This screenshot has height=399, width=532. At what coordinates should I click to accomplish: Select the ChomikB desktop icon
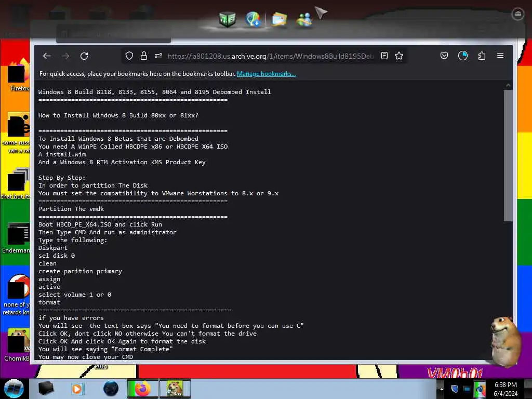(17, 344)
